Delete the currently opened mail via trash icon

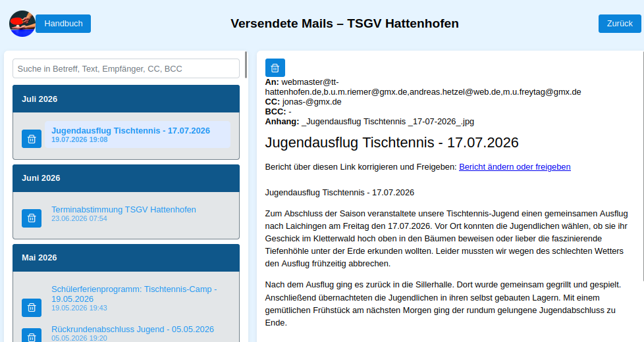(x=275, y=68)
